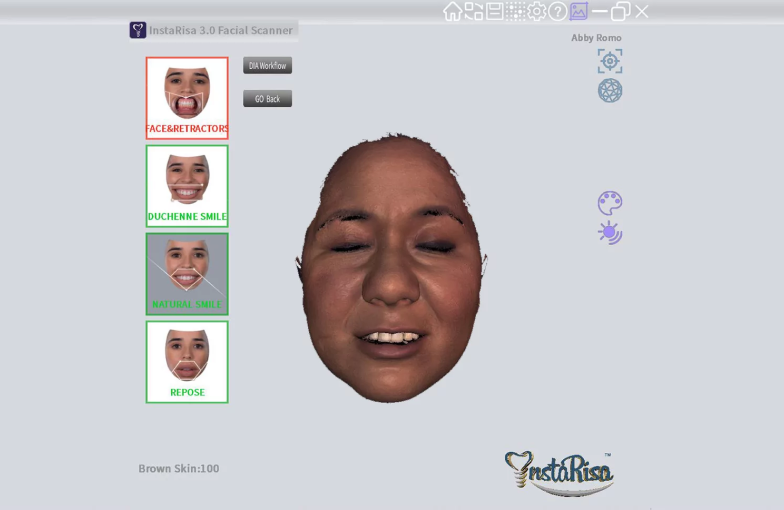Select the NATURAL SMILE scan thumbnail
Image resolution: width=784 pixels, height=510 pixels.
(187, 274)
